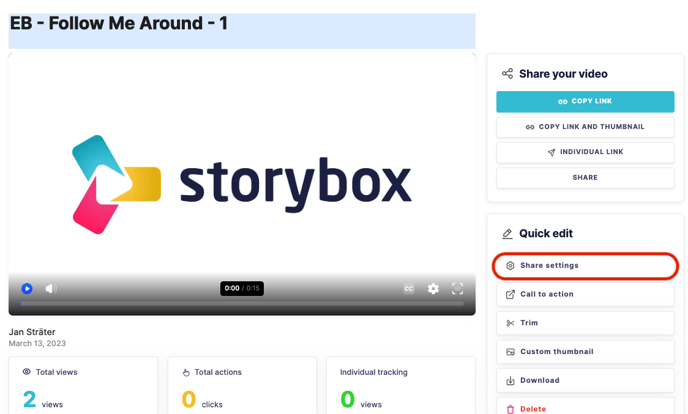Image resolution: width=688 pixels, height=414 pixels.
Task: Click the Total views label
Action: [x=56, y=372]
